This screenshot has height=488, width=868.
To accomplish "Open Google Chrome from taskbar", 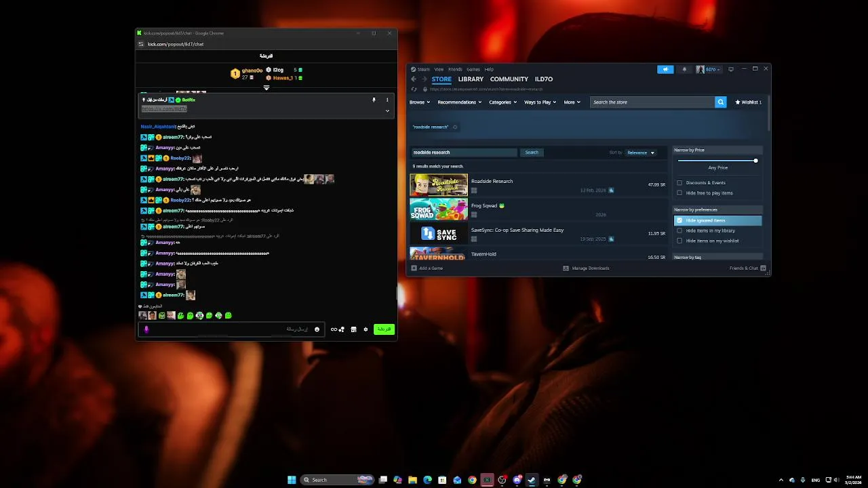I will point(472,480).
